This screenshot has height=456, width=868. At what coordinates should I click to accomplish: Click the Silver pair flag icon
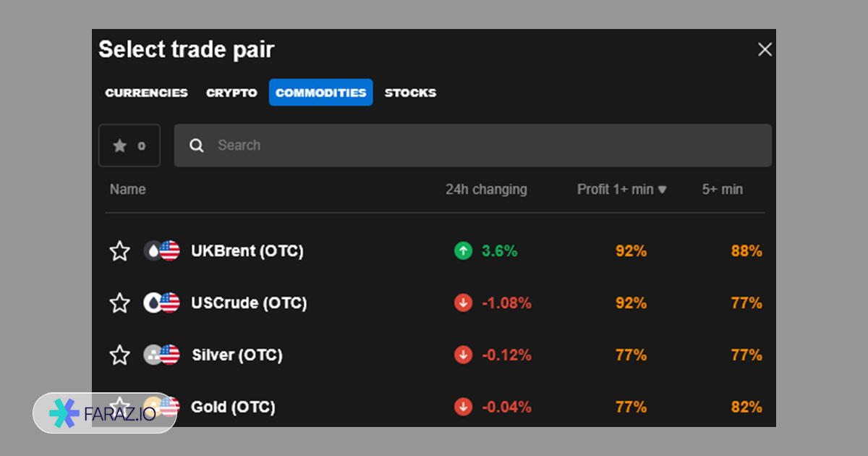pyautogui.click(x=161, y=355)
